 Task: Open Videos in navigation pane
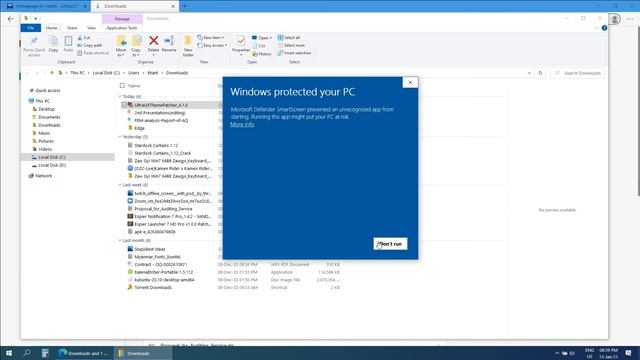tap(42, 149)
